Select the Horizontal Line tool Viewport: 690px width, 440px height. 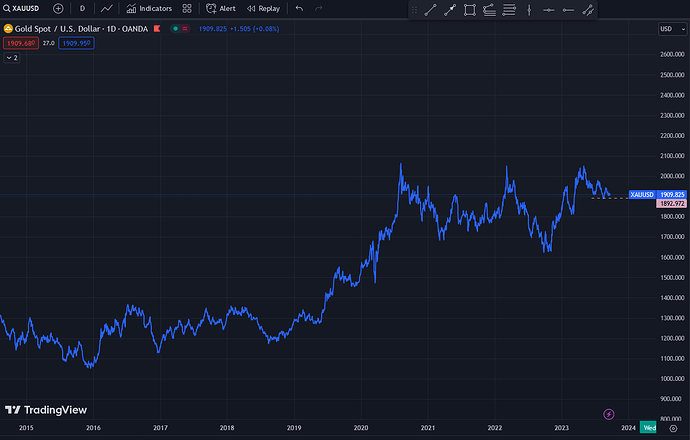point(548,10)
